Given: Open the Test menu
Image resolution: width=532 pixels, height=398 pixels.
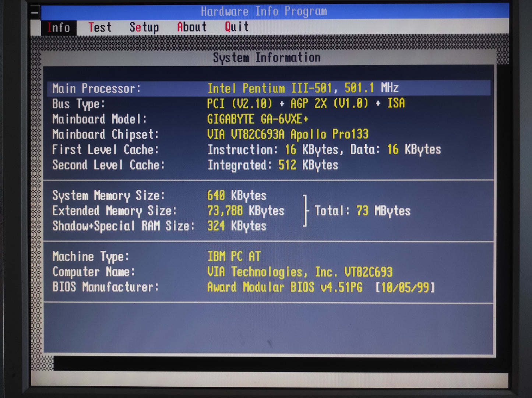Looking at the screenshot, I should (100, 27).
